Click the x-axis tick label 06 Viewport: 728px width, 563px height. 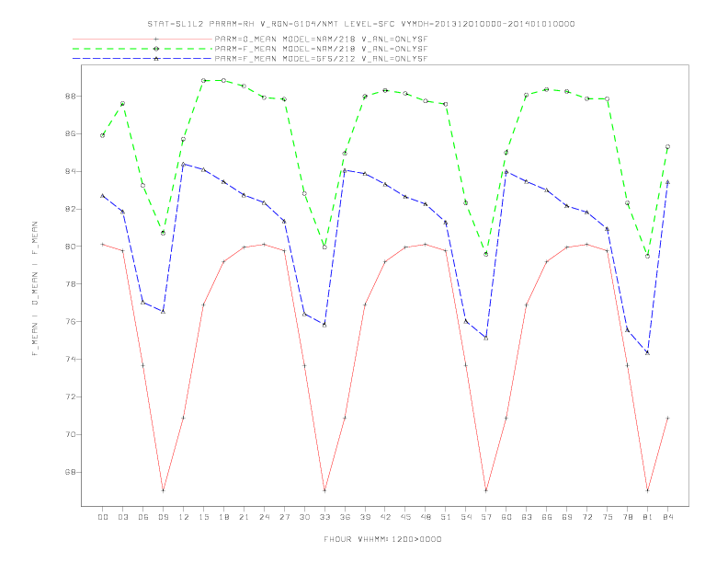[143, 517]
